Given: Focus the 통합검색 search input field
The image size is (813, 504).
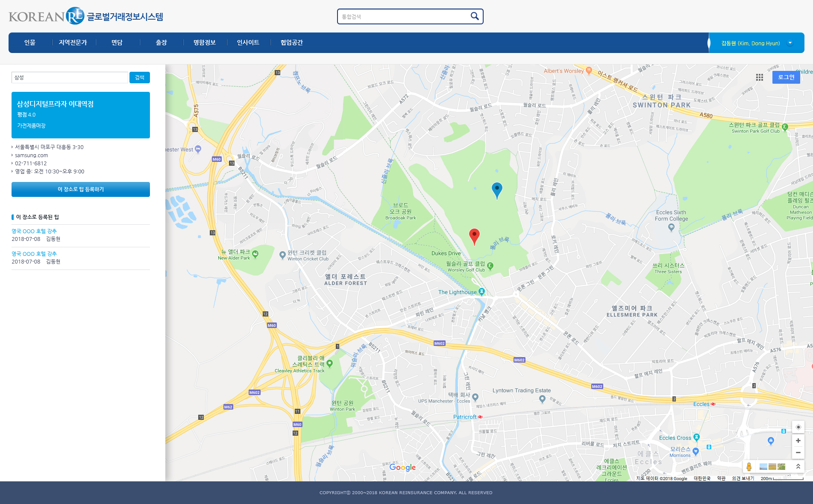Looking at the screenshot, I should [404, 17].
